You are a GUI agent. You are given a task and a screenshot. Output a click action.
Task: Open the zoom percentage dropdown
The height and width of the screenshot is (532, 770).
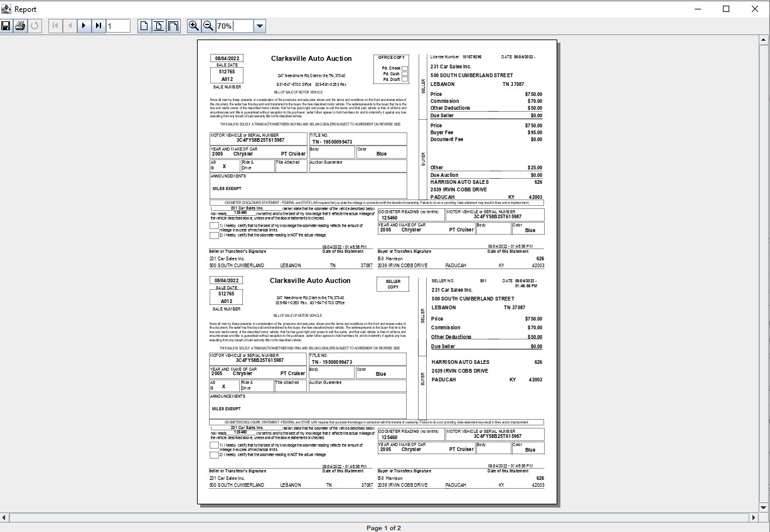click(260, 26)
